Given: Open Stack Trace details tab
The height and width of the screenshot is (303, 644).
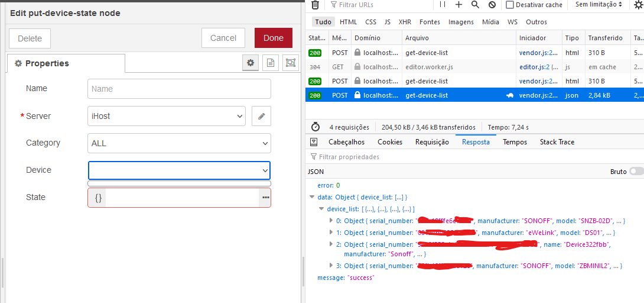Looking at the screenshot, I should (557, 142).
